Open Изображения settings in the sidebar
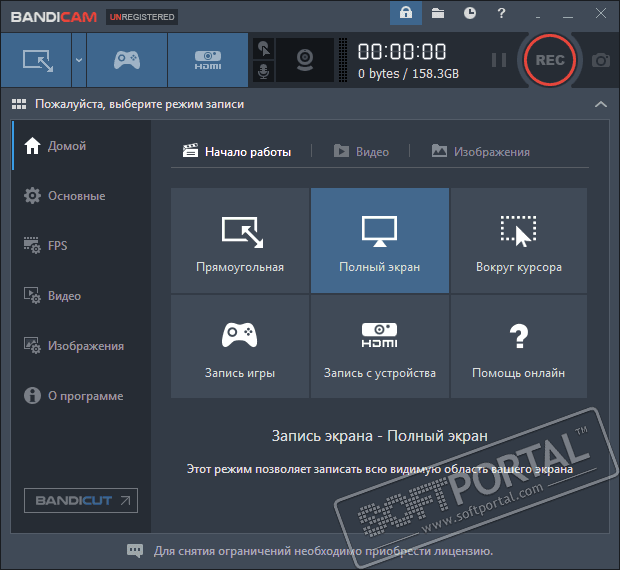The image size is (620, 570). click(81, 346)
